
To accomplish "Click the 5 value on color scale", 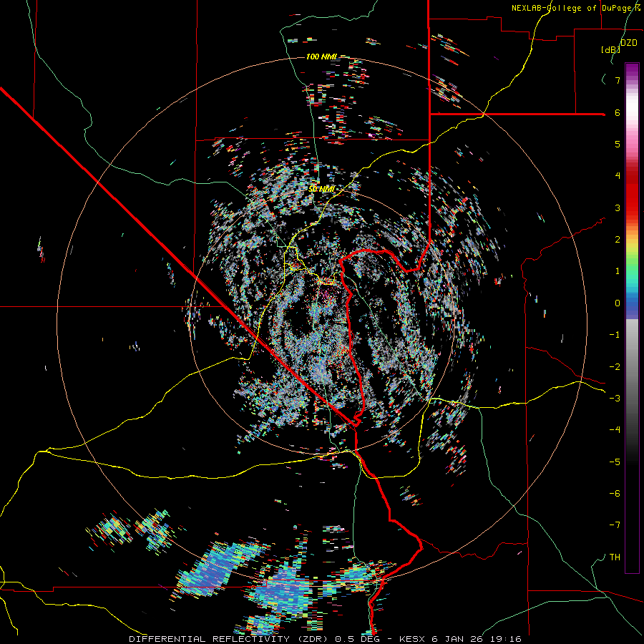I will point(618,144).
